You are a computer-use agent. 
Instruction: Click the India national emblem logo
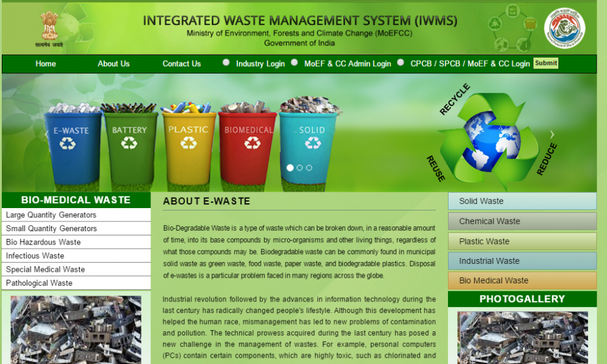[x=49, y=28]
